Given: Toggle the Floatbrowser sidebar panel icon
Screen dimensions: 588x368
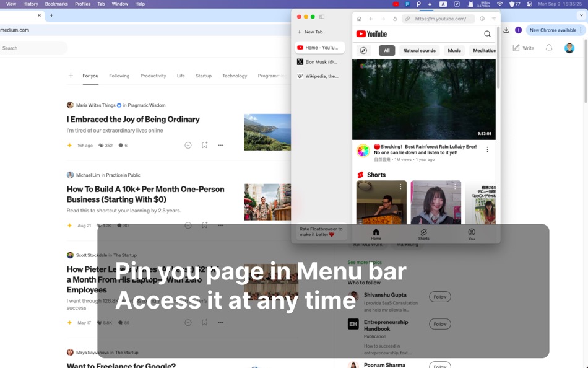Looking at the screenshot, I should 322,17.
